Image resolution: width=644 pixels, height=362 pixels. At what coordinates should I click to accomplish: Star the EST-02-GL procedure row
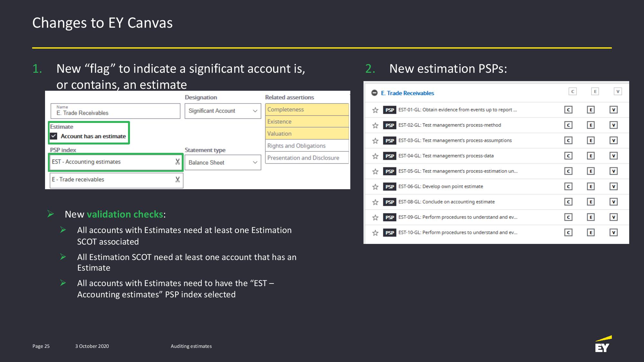click(375, 125)
